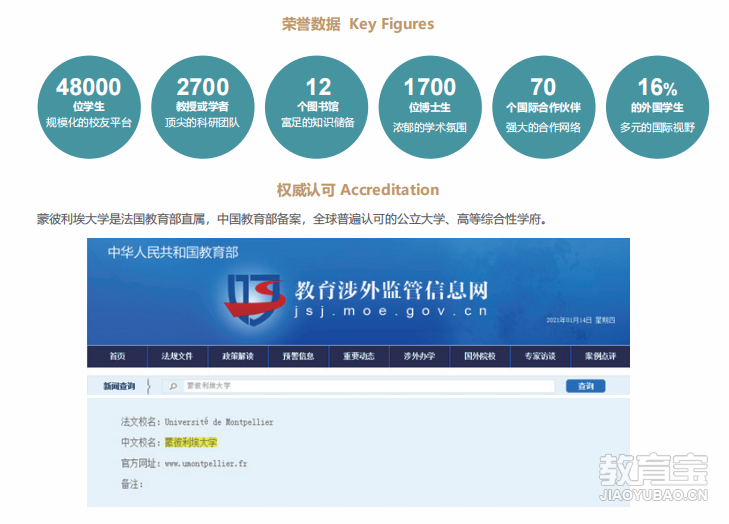Click the 2700 教授或学者 circle
729x524 pixels.
tap(203, 107)
